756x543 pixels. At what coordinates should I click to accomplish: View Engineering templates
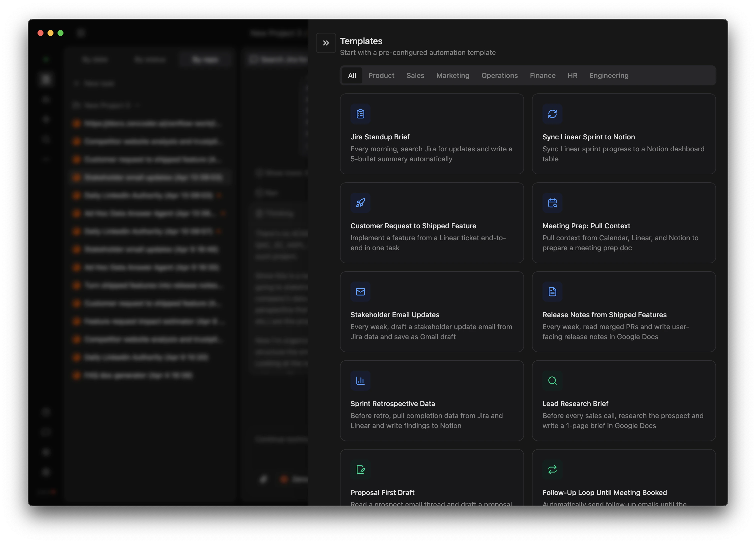click(609, 75)
